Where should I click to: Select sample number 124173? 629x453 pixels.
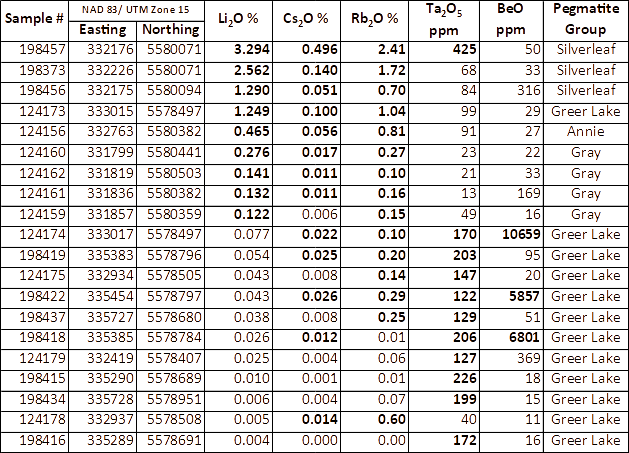[x=42, y=111]
